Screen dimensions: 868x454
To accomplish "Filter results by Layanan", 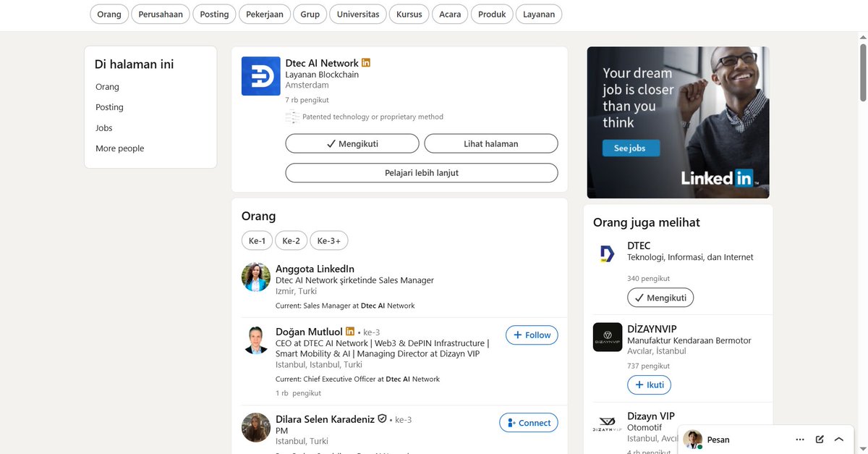I will pyautogui.click(x=539, y=14).
